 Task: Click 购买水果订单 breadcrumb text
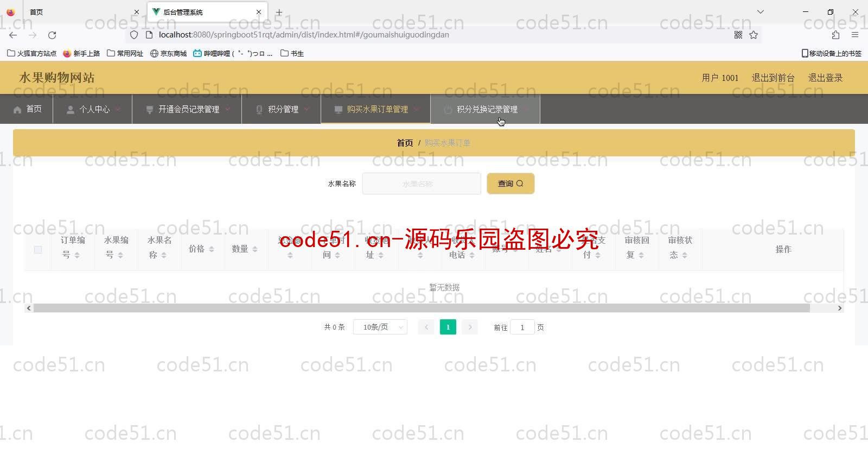click(447, 143)
